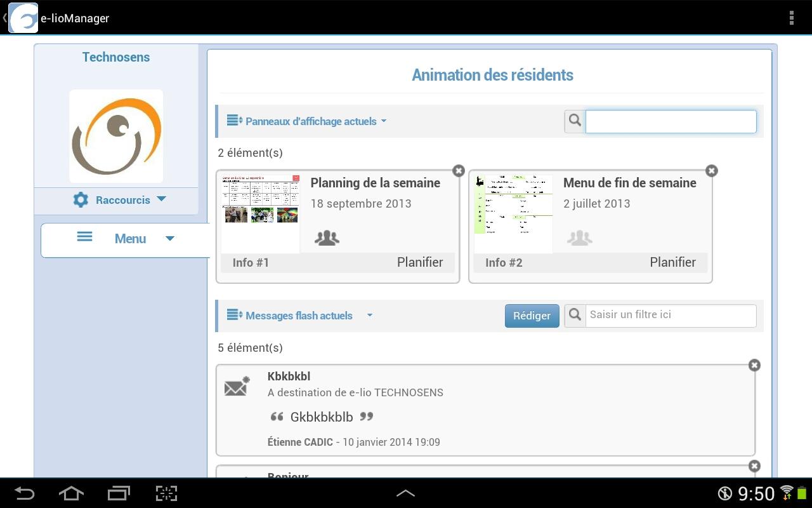Tap the battery status icon
This screenshot has height=508, width=812.
pos(802,493)
